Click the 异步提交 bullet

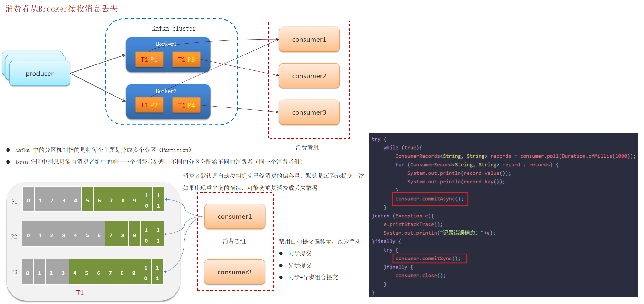300,265
